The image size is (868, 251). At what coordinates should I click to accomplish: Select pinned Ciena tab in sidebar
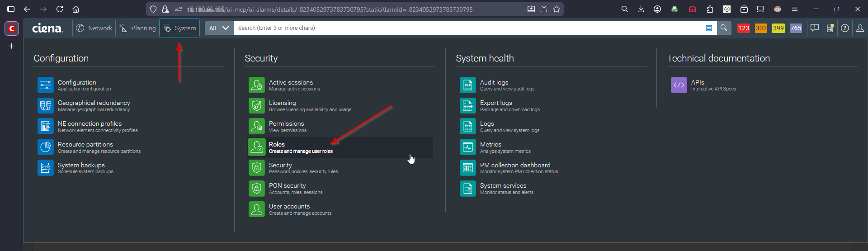[x=12, y=28]
